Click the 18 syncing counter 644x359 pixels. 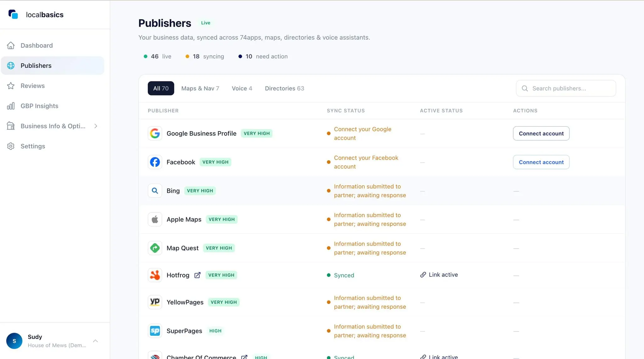[205, 56]
